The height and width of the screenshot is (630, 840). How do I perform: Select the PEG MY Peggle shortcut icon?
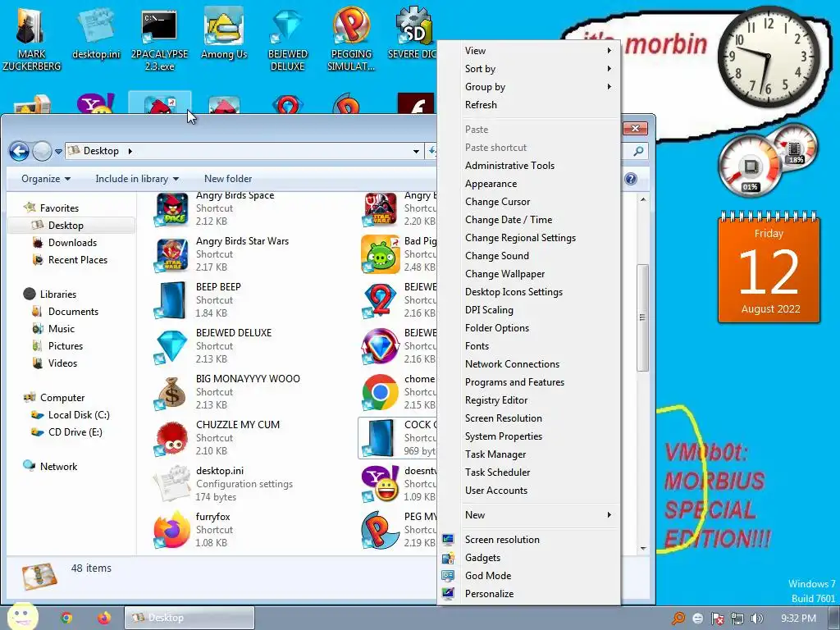pos(381,531)
